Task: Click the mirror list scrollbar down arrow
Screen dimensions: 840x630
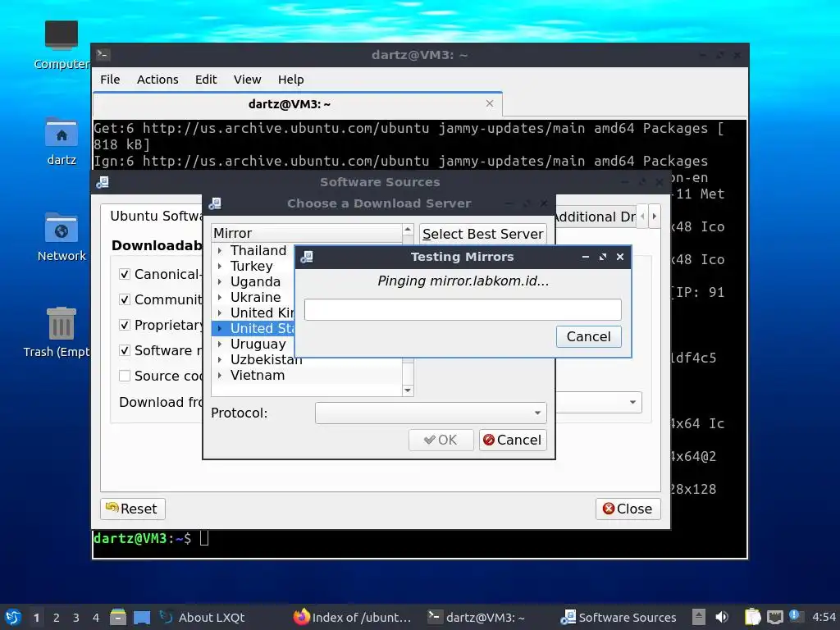Action: (x=408, y=390)
